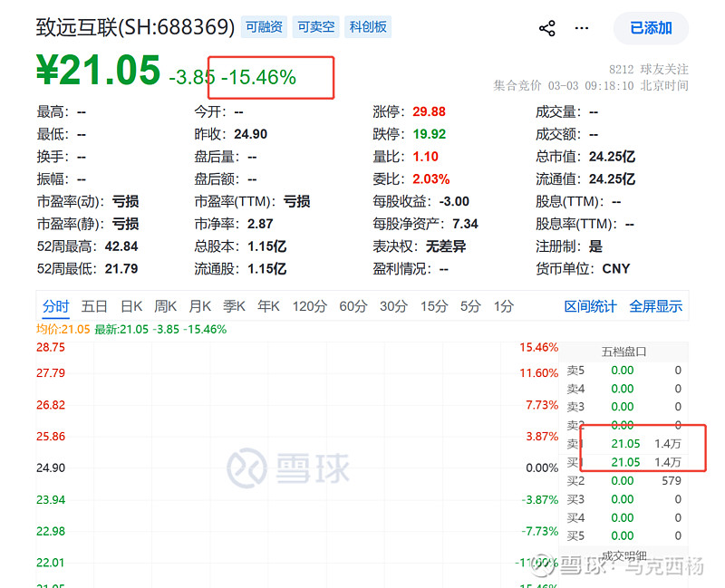Screen dimensions: 725x588
Task: Click the 总市值 value 24.25亿
Action: 612,157
